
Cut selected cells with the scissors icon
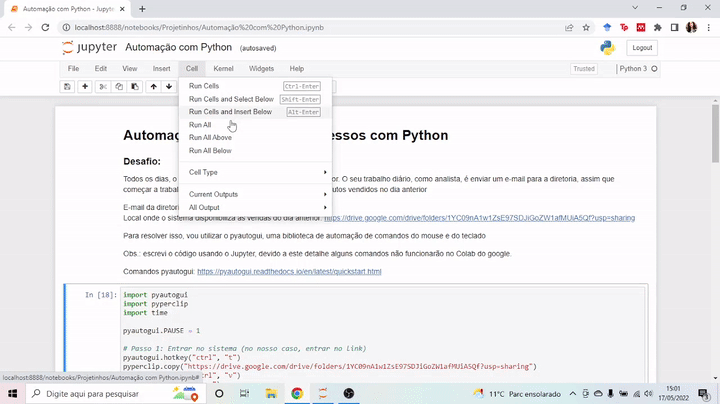[x=103, y=86]
